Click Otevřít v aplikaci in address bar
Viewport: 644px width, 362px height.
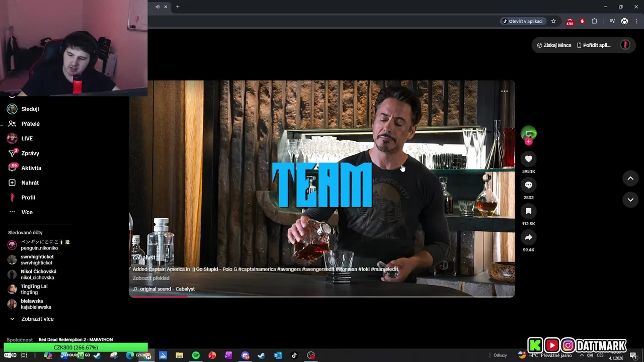[522, 21]
